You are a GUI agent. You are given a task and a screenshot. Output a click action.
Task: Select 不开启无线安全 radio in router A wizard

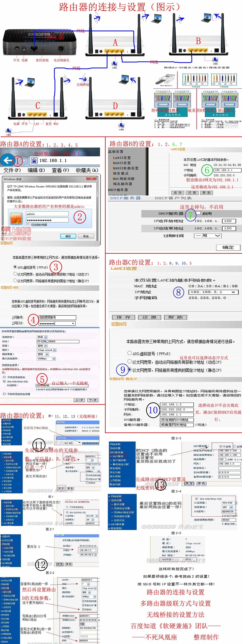point(4,377)
